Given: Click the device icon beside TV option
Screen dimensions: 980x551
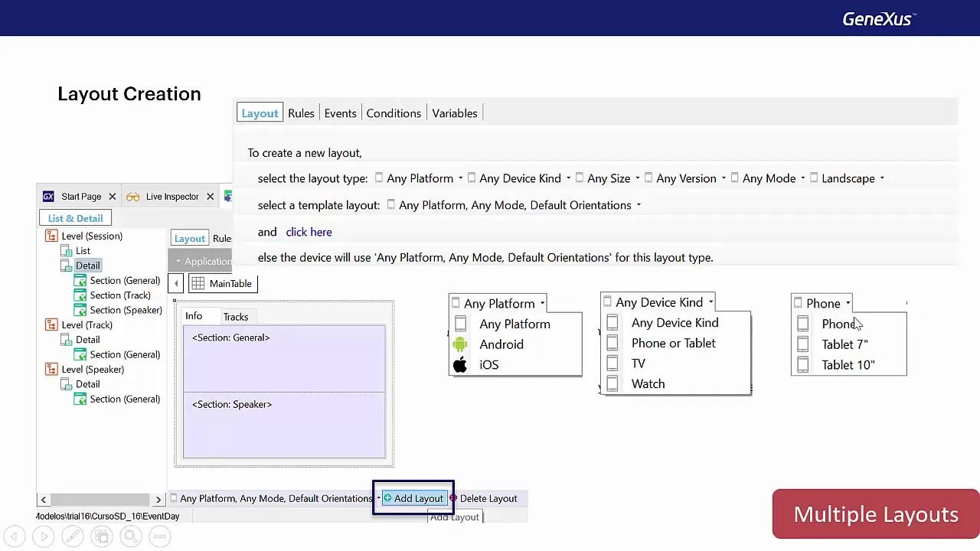Looking at the screenshot, I should 612,364.
